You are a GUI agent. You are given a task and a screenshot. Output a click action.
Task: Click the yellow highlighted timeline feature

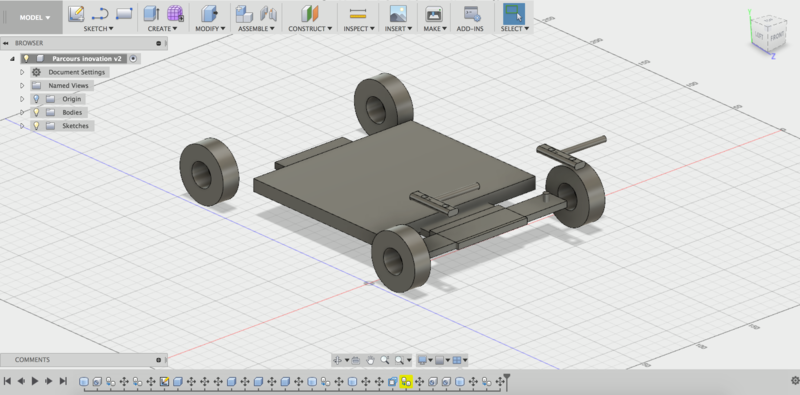coord(406,381)
